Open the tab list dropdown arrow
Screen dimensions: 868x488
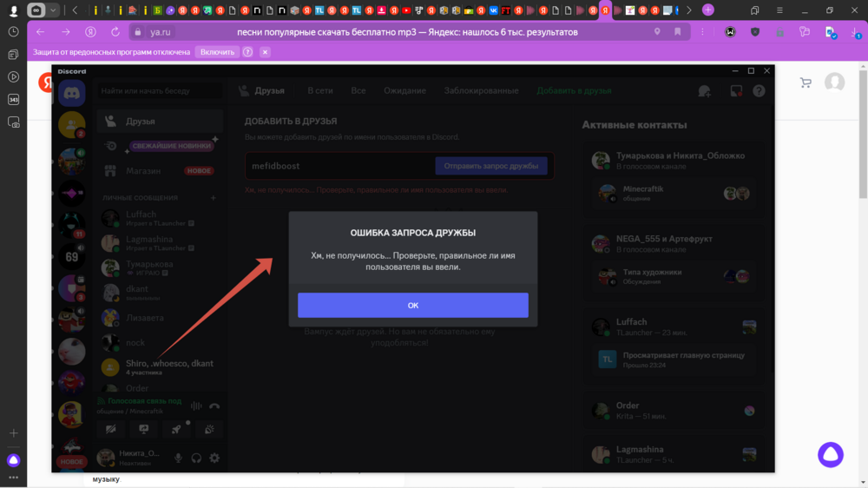click(53, 10)
